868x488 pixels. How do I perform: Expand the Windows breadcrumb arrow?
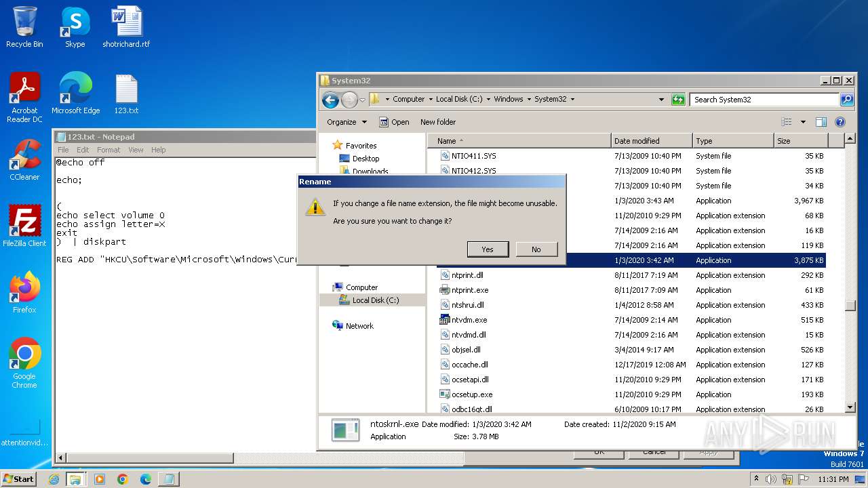point(529,99)
